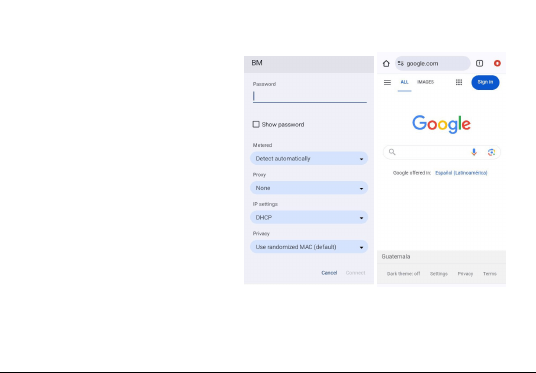Open the Google apps grid icon
The image size is (536, 373).
(x=459, y=82)
